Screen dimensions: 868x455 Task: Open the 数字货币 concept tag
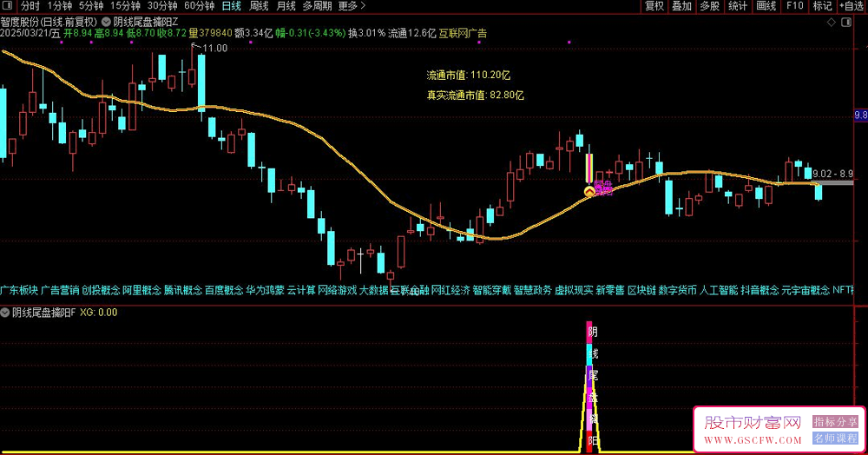pos(678,290)
